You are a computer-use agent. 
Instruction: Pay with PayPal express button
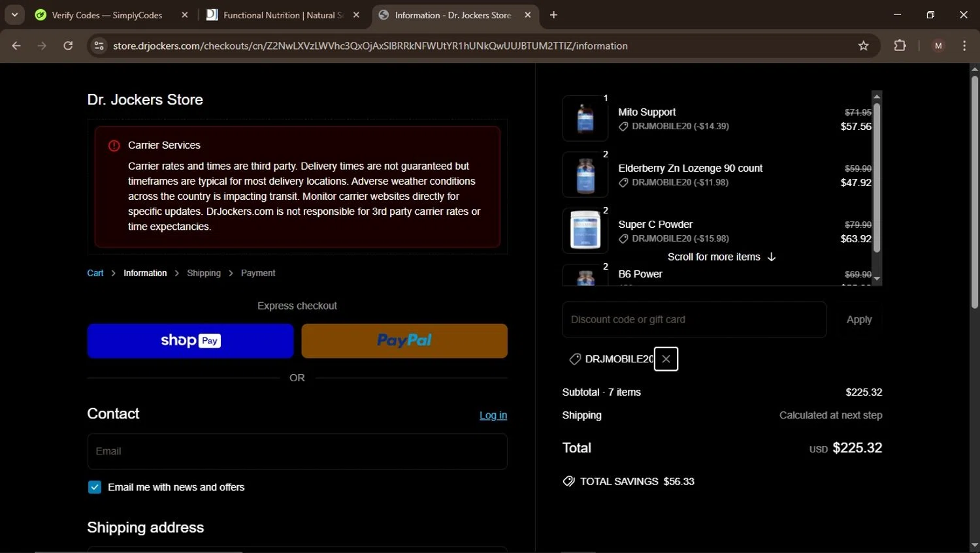coord(404,341)
